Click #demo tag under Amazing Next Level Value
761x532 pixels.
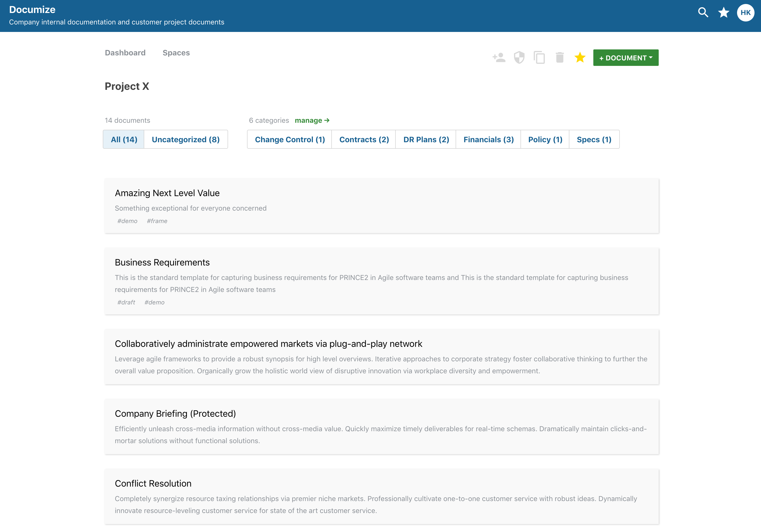click(127, 221)
